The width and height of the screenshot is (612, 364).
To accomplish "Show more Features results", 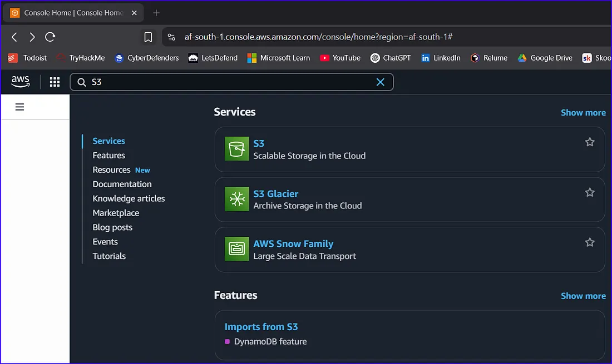I will click(583, 296).
